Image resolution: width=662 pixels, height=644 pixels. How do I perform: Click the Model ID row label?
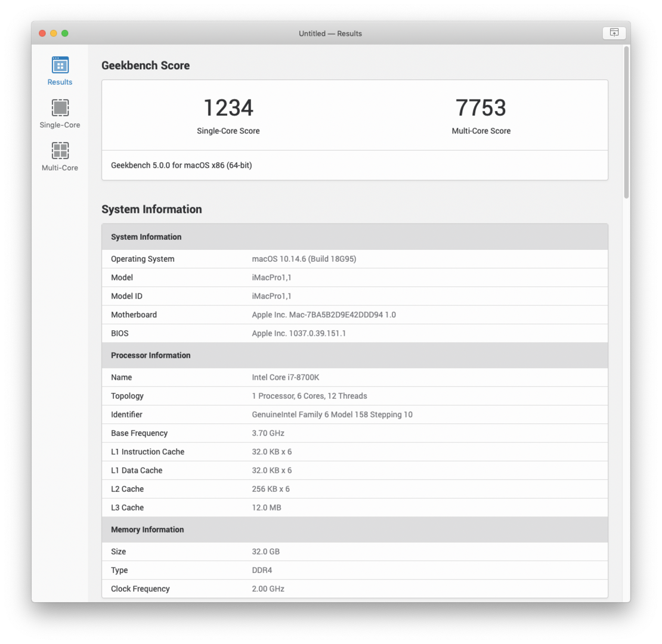[126, 296]
